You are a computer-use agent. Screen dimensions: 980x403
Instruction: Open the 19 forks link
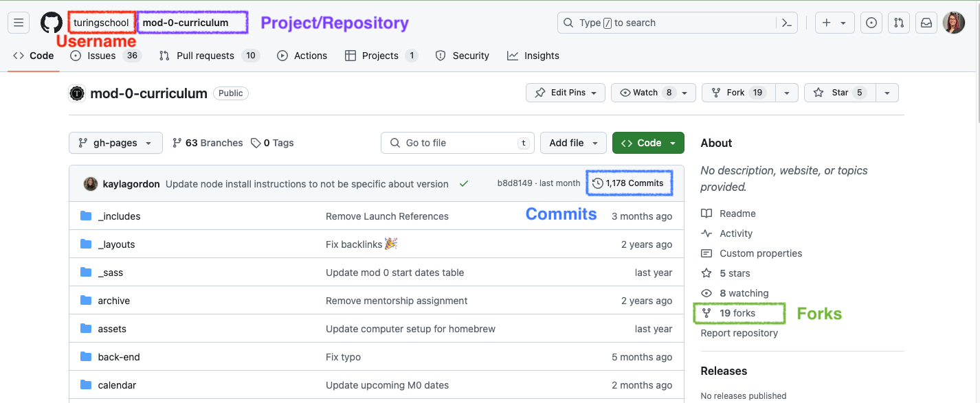738,313
